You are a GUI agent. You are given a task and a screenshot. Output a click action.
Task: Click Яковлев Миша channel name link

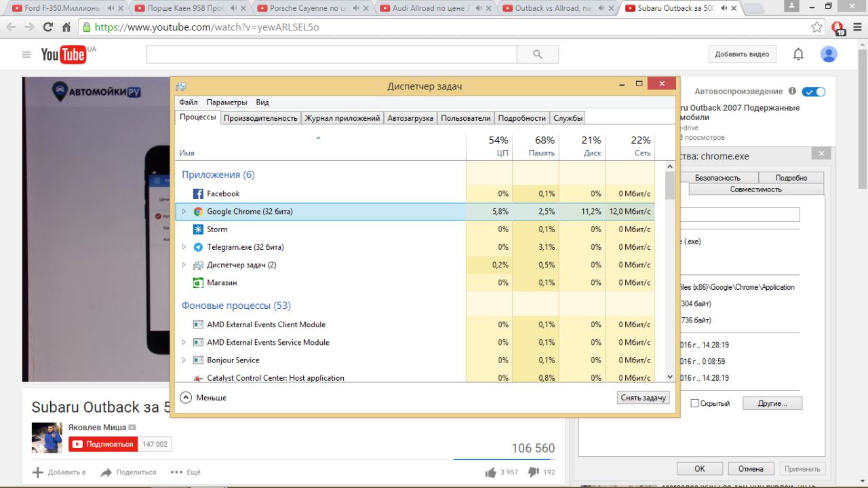pyautogui.click(x=97, y=427)
